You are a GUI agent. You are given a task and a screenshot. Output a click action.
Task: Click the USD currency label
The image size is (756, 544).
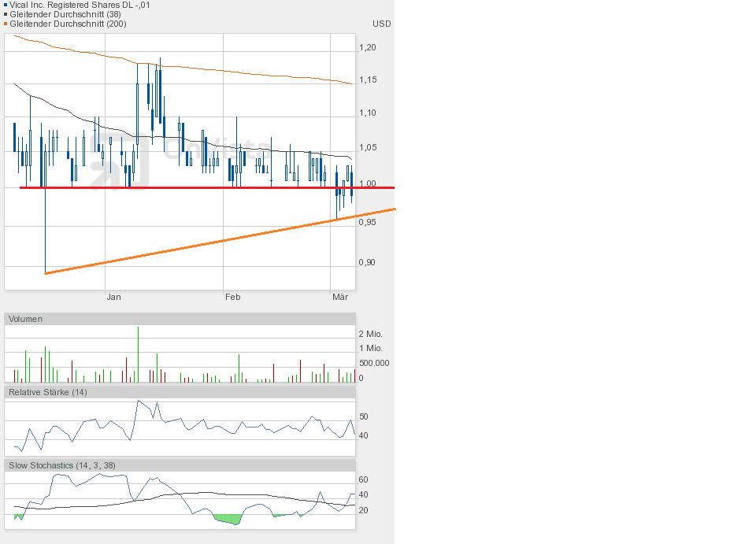[381, 24]
